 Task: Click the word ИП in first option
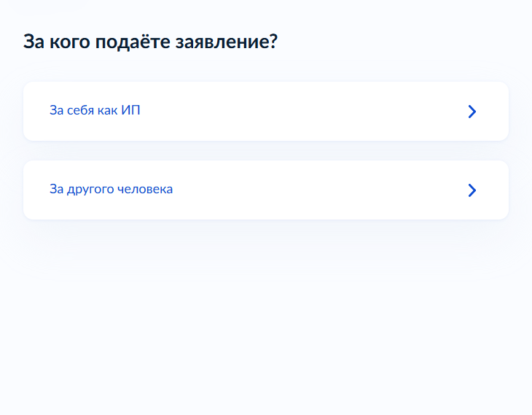[x=130, y=110]
